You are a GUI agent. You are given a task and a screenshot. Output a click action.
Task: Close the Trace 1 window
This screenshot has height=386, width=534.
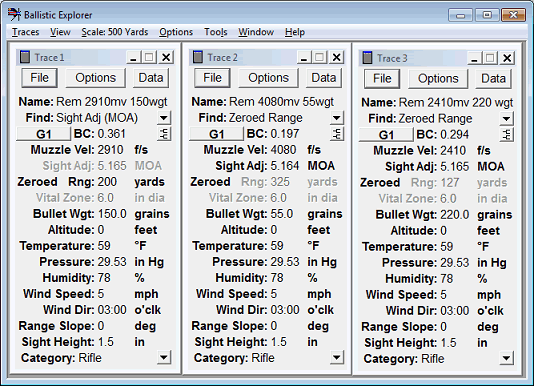166,57
